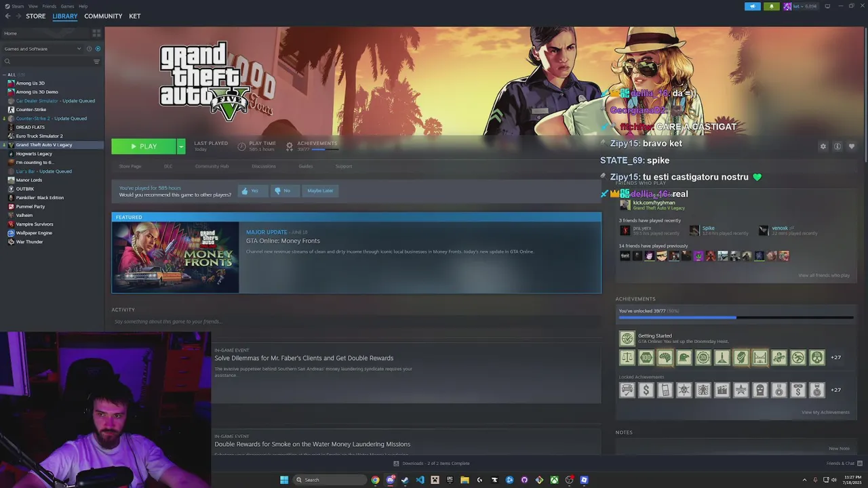Open the Friends menu
Screen dimensions: 868x488
tap(49, 6)
